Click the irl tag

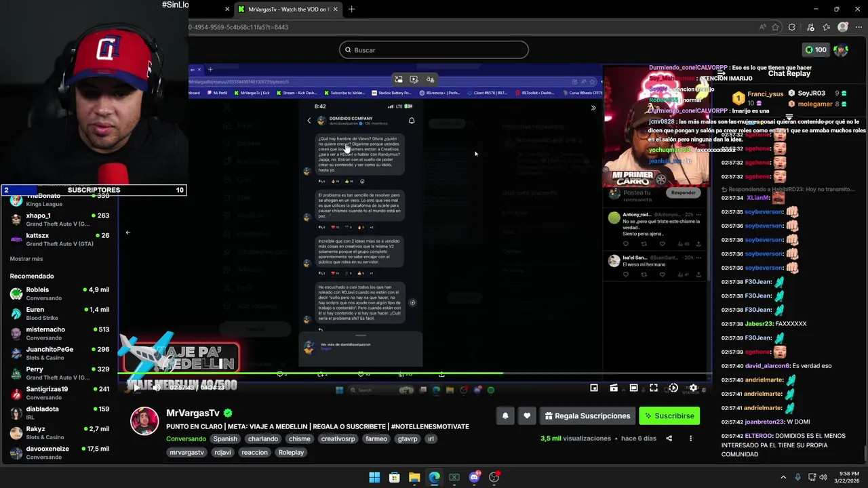tap(431, 439)
